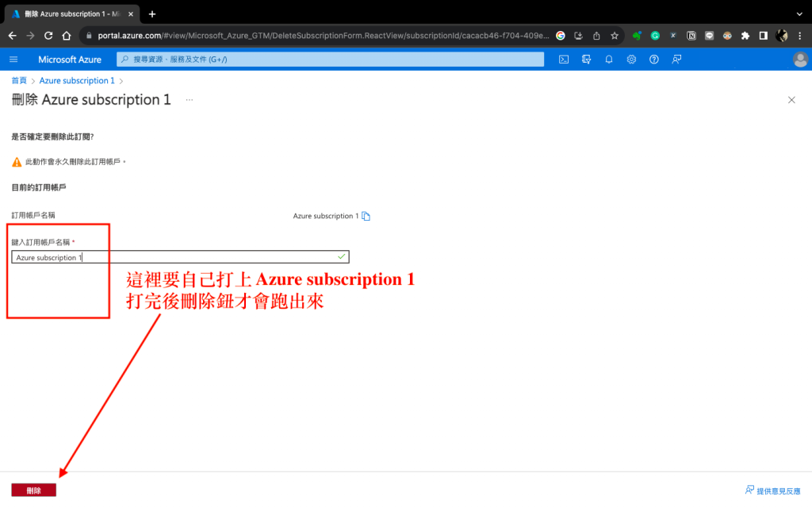Image resolution: width=812 pixels, height=508 pixels.
Task: Open the Chrome profile avatar
Action: [781, 36]
